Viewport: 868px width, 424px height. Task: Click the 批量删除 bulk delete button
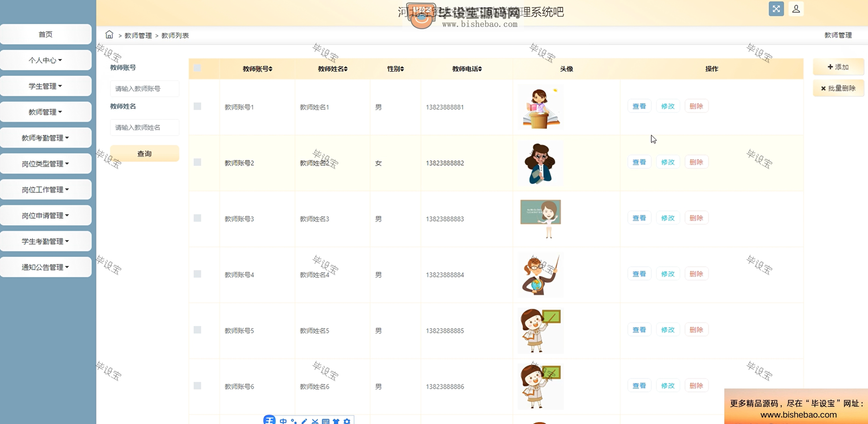click(838, 88)
